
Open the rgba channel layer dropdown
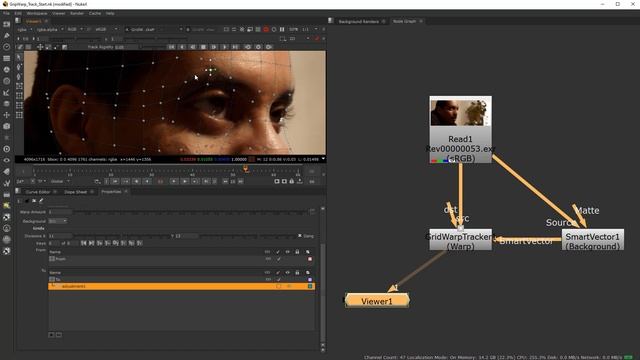tap(24, 29)
